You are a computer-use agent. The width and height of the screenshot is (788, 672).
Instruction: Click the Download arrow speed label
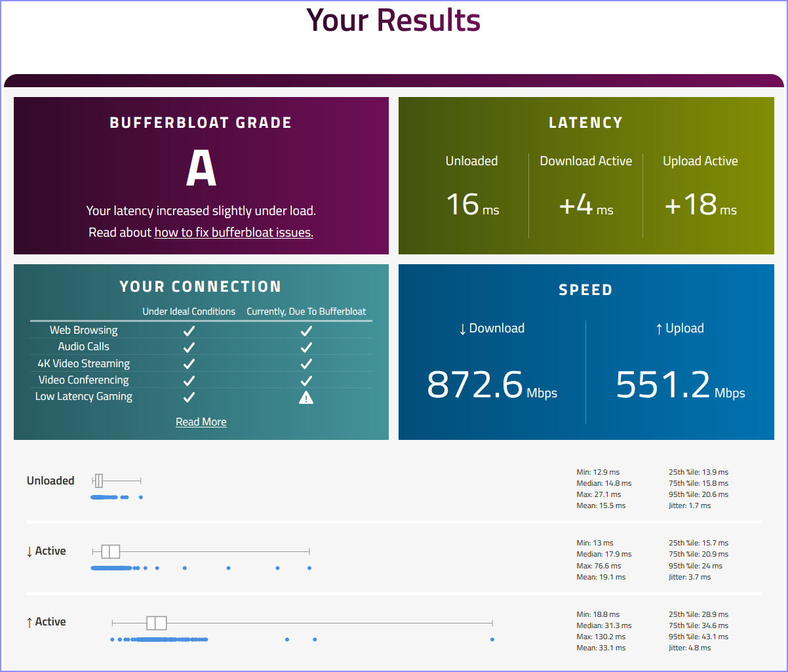tap(492, 328)
